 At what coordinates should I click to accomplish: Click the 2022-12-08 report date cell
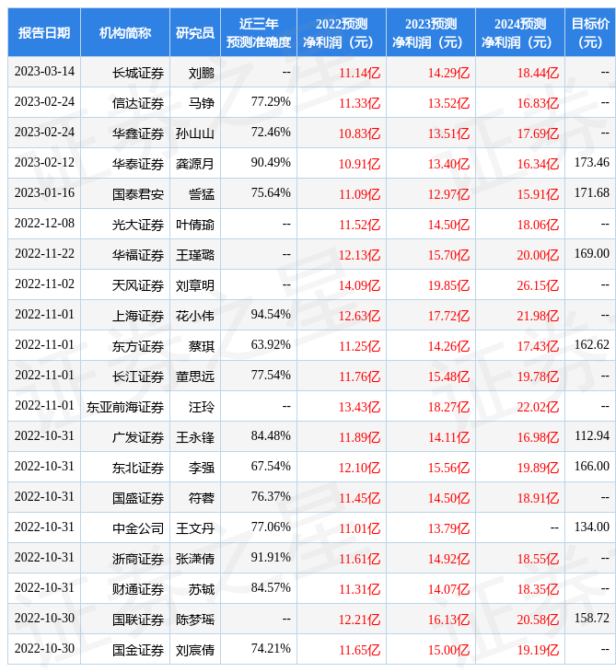[44, 224]
